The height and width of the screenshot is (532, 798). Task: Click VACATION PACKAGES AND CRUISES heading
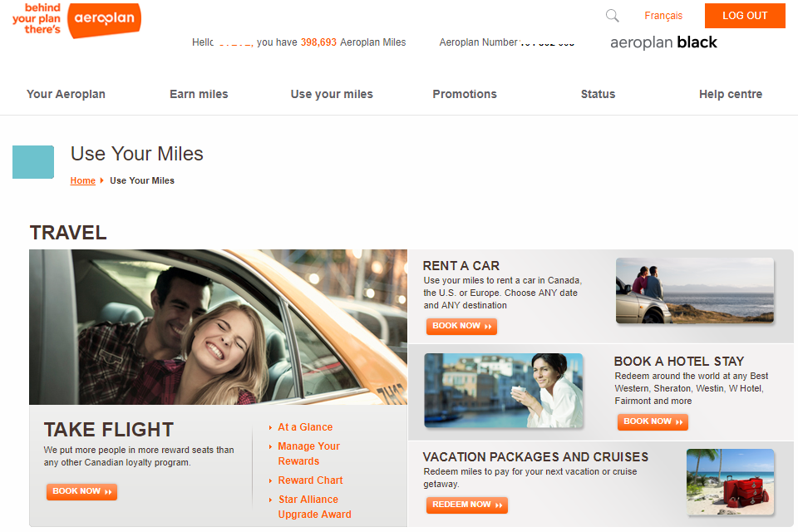pos(535,456)
